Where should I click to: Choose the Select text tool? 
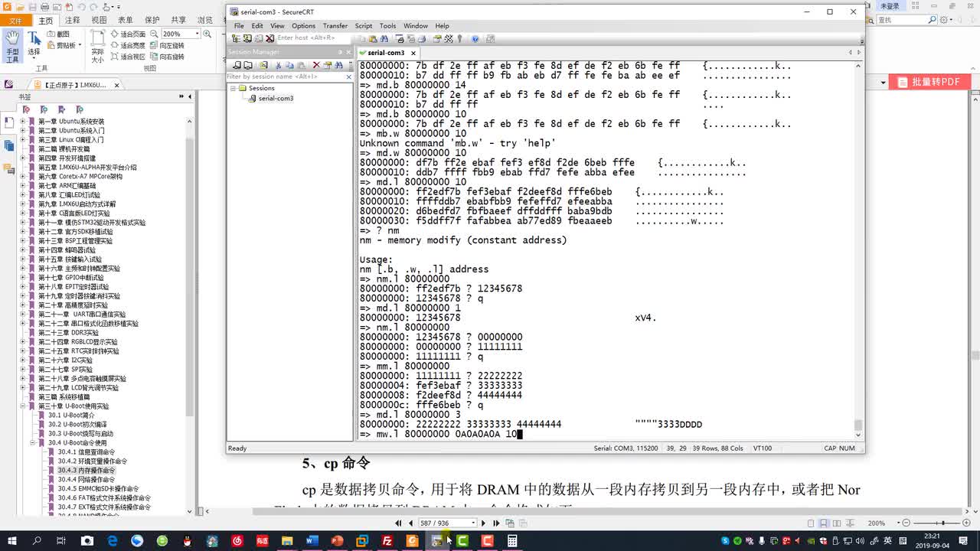pos(34,44)
